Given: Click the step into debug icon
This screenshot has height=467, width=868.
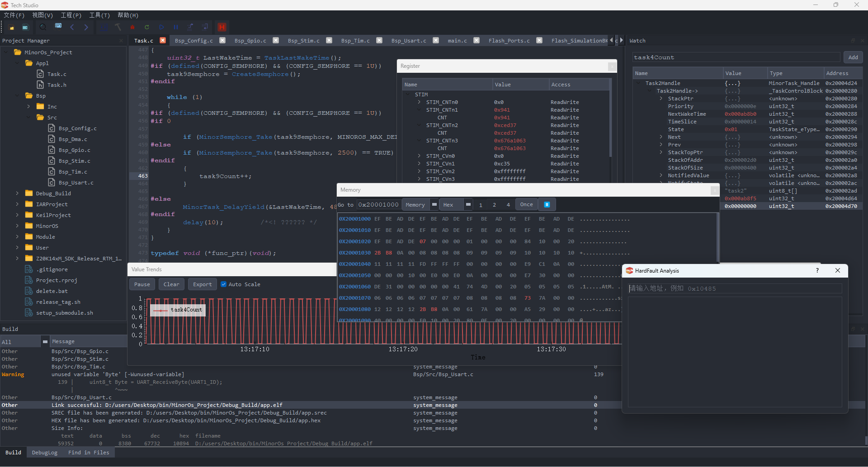Looking at the screenshot, I should point(205,27).
